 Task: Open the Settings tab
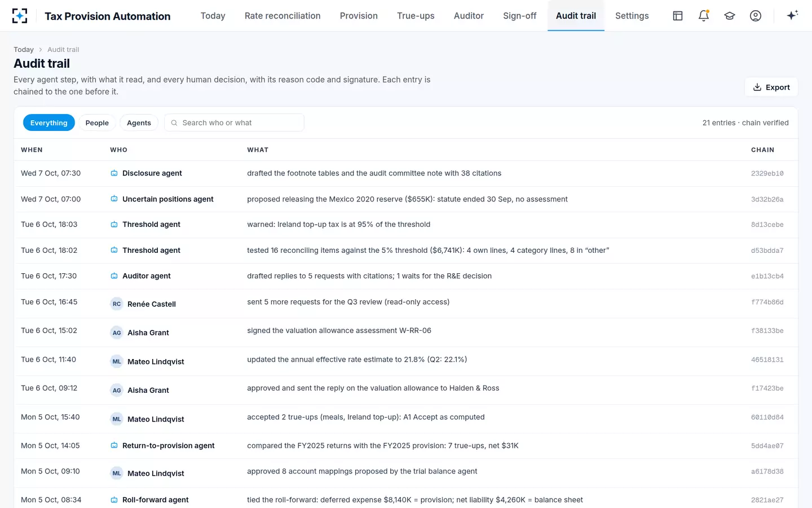click(x=632, y=16)
